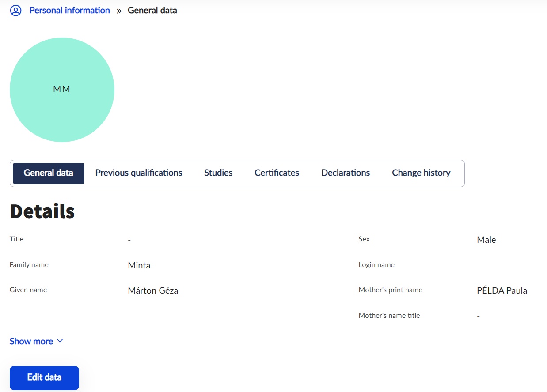The image size is (547, 392).
Task: Click the MM avatar circle
Action: pyautogui.click(x=62, y=90)
